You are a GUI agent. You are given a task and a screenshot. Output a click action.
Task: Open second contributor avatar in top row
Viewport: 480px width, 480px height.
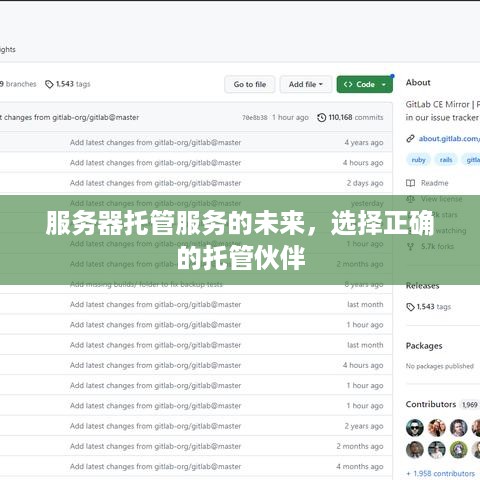437,428
